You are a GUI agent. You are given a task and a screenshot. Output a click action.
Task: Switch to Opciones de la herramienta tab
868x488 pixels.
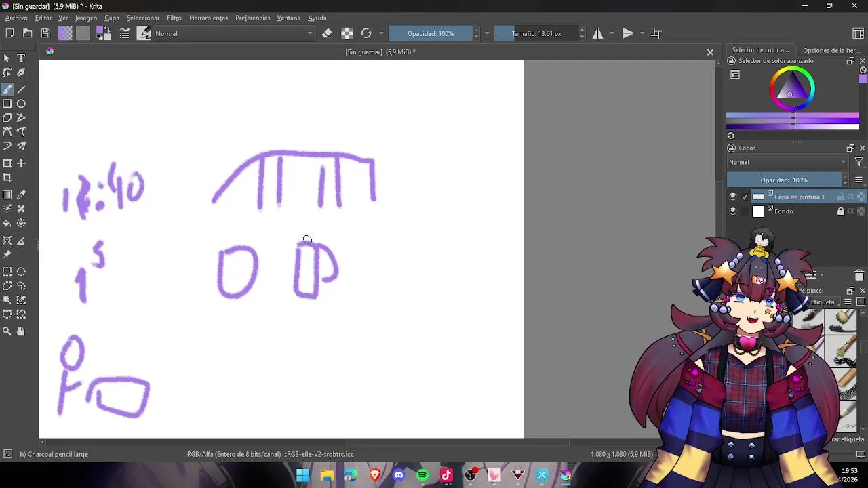coord(831,50)
